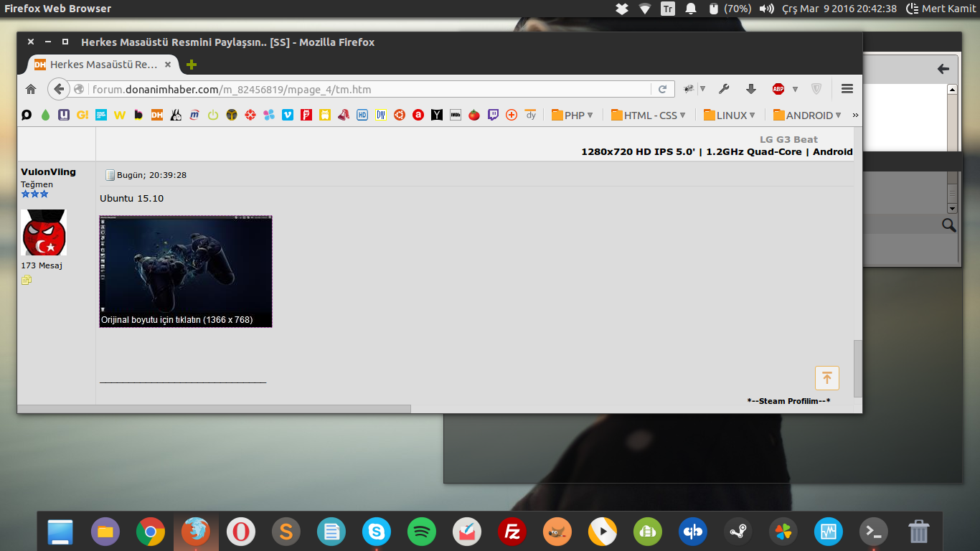Open the Terminal from the dock
This screenshot has width=980, height=551.
click(x=874, y=532)
